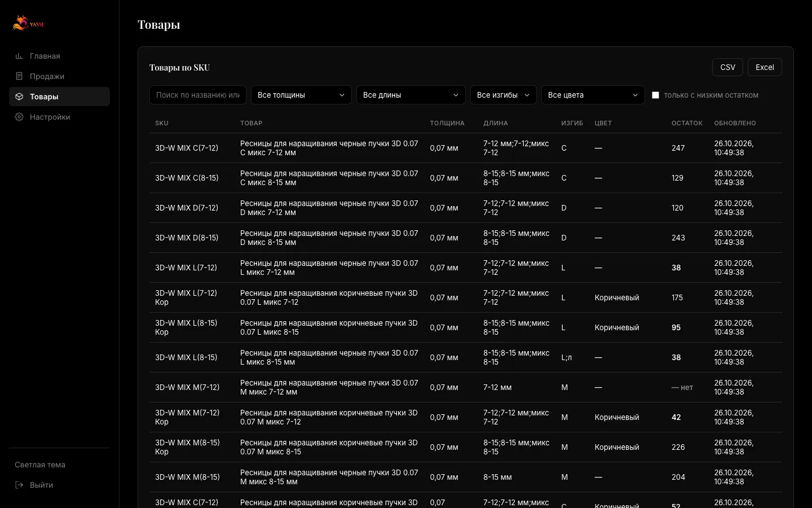Expand the 'Все изгибы' filter

tap(503, 95)
